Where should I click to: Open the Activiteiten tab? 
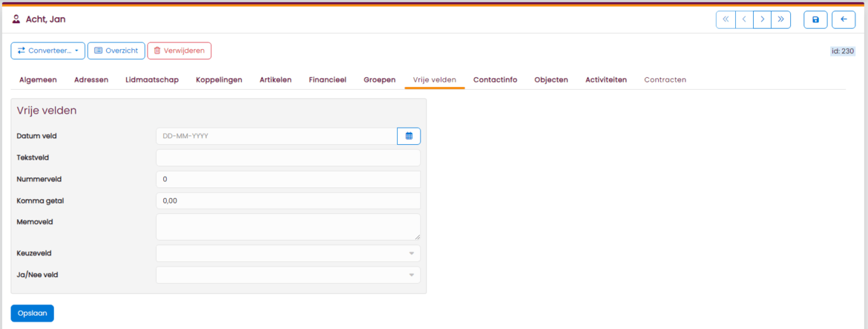click(606, 79)
